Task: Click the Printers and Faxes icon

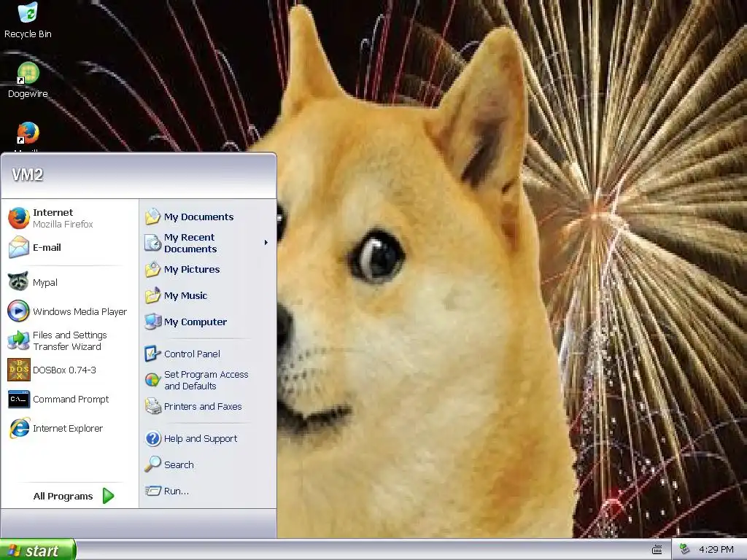Action: [x=152, y=406]
